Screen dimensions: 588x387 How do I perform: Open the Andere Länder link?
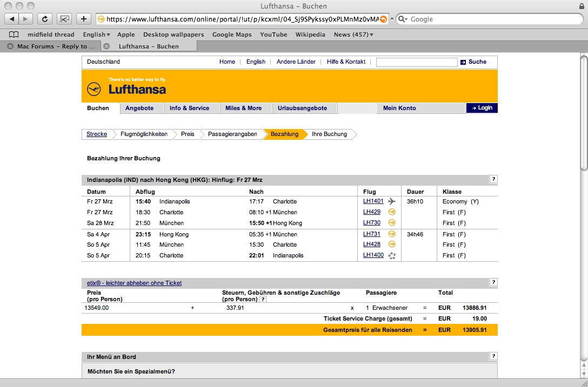[296, 62]
